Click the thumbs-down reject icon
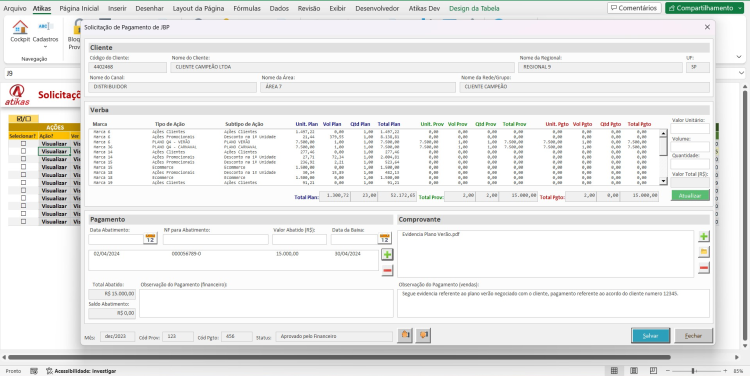 click(x=423, y=335)
